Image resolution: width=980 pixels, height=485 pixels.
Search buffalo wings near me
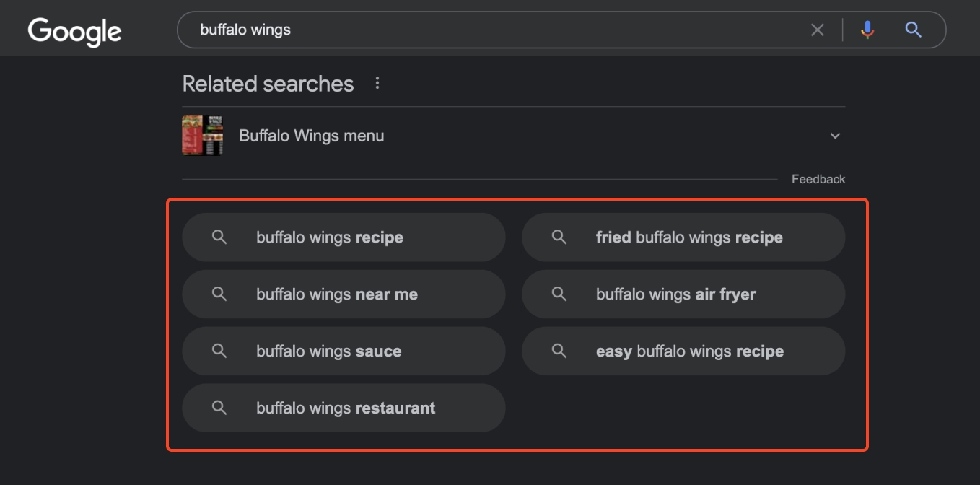pos(344,294)
